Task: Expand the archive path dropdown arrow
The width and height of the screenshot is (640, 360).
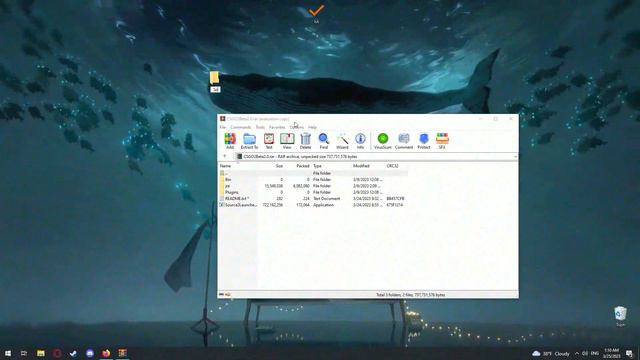Action: coord(515,157)
